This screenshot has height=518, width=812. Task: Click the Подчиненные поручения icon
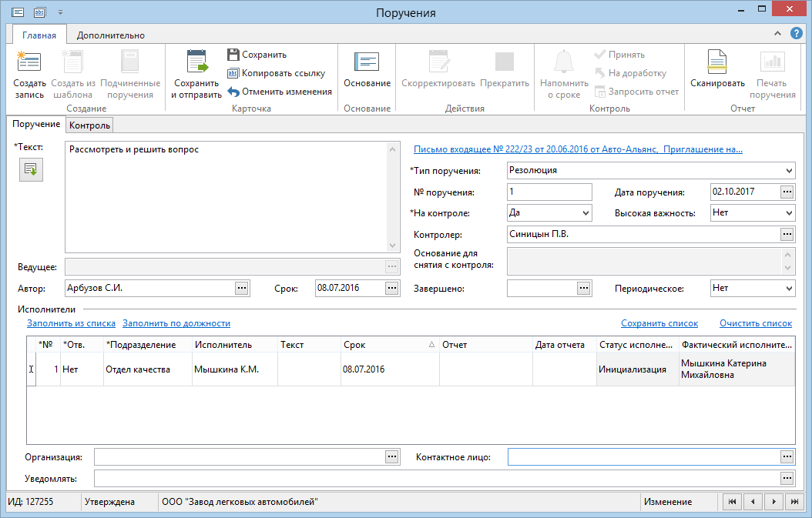pos(129,62)
